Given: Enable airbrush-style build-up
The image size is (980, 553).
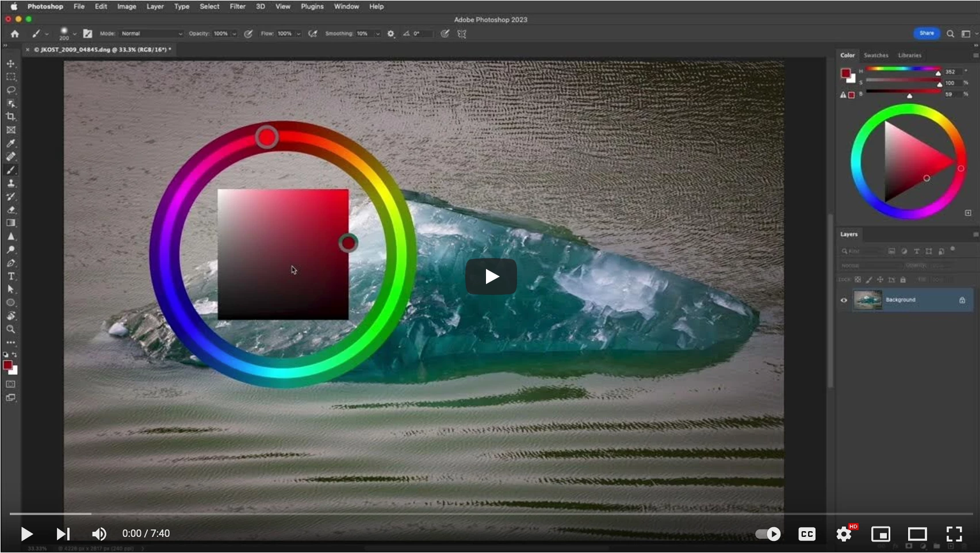Looking at the screenshot, I should pyautogui.click(x=313, y=34).
